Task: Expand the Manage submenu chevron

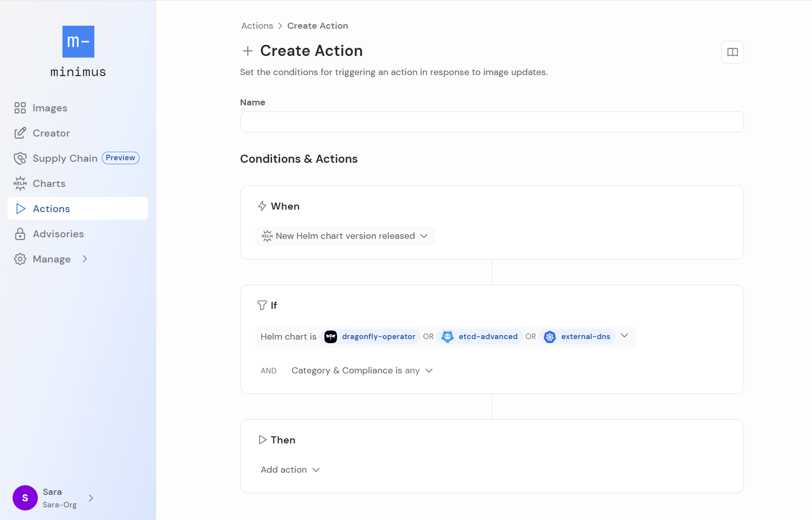Action: (x=85, y=259)
